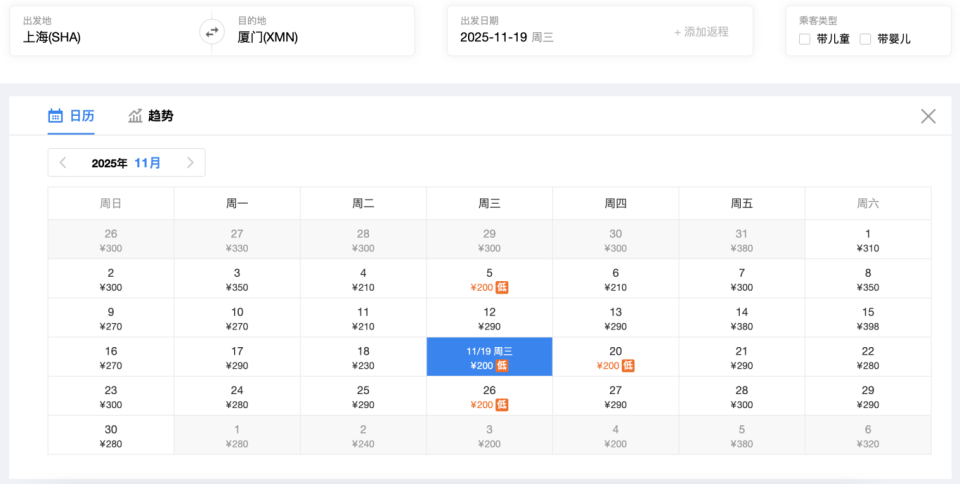Pick November 1 priced at ¥310
The width and height of the screenshot is (960, 484).
pos(867,241)
